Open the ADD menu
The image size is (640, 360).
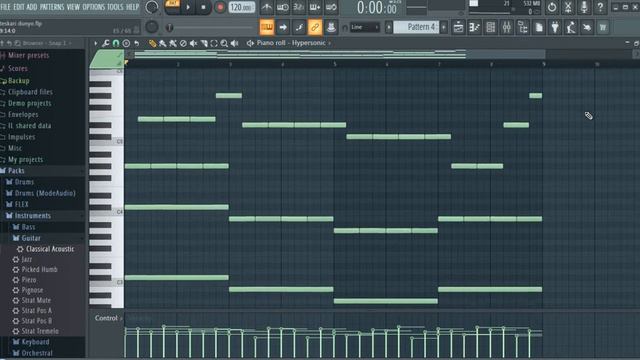pyautogui.click(x=32, y=7)
